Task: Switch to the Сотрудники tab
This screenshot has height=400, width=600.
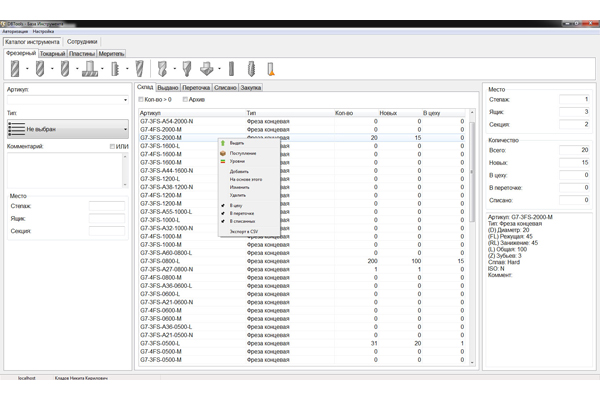Action: (x=82, y=42)
